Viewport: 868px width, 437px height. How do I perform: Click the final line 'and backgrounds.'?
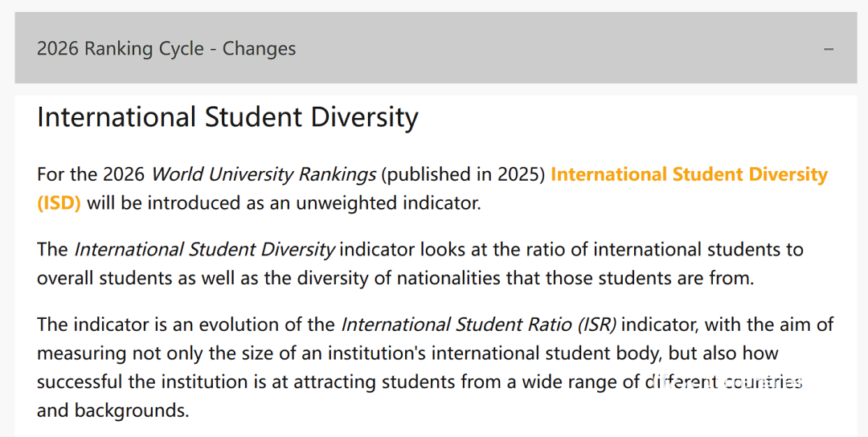point(113,410)
